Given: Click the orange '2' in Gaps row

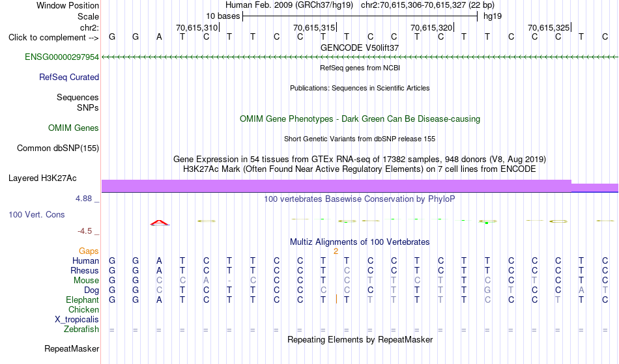Looking at the screenshot, I should pos(336,251).
